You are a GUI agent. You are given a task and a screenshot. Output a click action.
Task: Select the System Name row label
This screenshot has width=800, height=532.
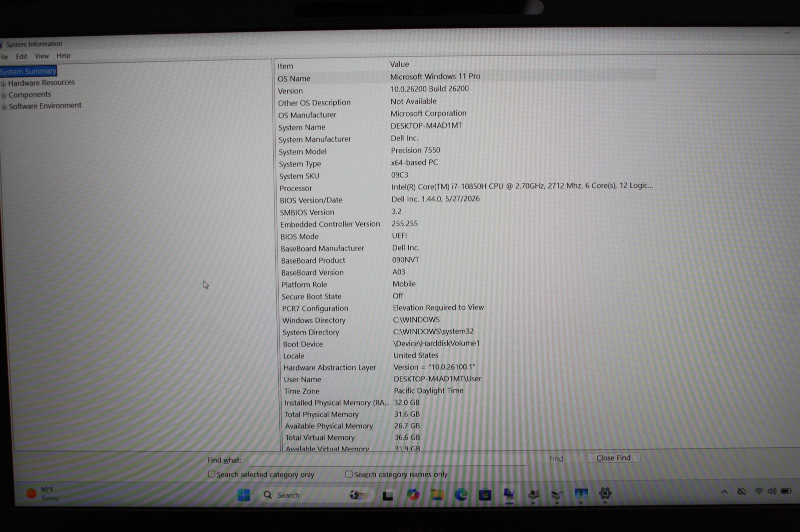pos(302,127)
